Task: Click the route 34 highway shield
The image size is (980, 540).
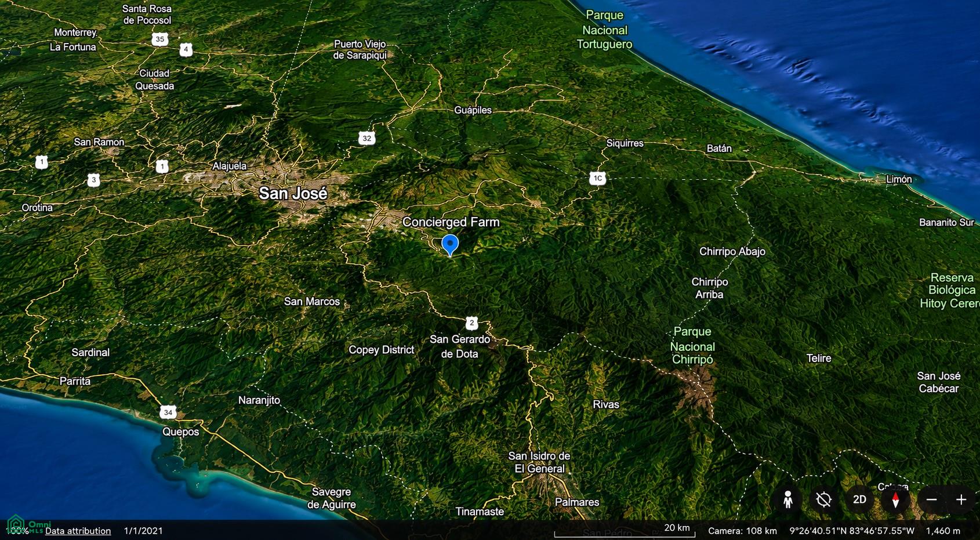Action: point(168,412)
